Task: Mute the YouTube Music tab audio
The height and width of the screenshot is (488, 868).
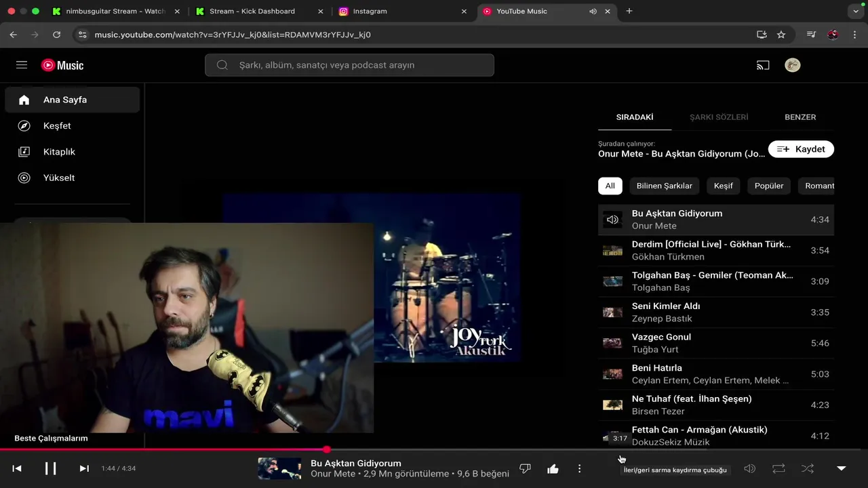Action: 593,12
